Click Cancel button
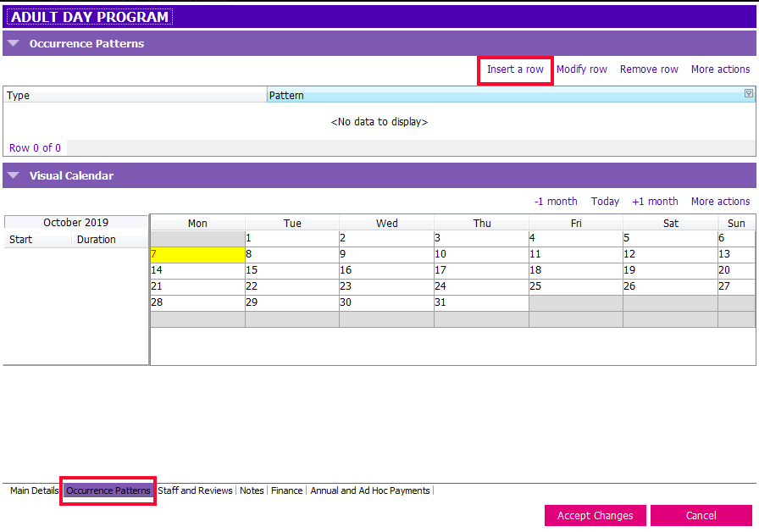This screenshot has width=759, height=532. pyautogui.click(x=701, y=516)
